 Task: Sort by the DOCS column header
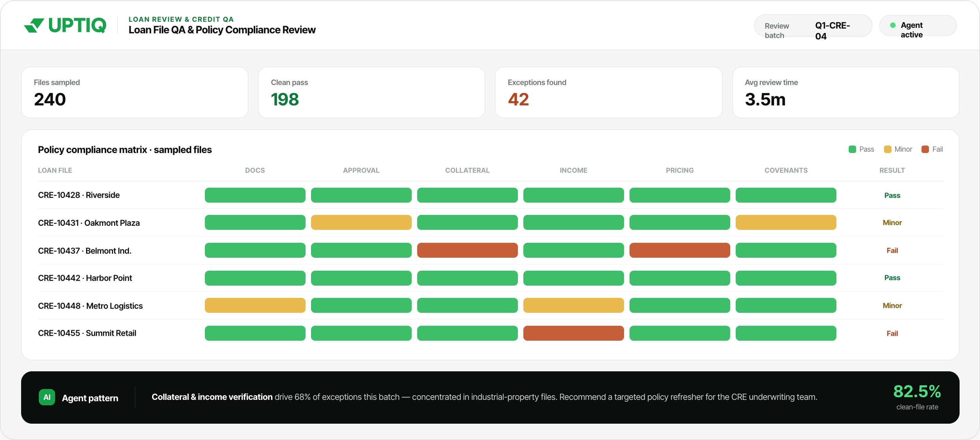click(x=255, y=170)
